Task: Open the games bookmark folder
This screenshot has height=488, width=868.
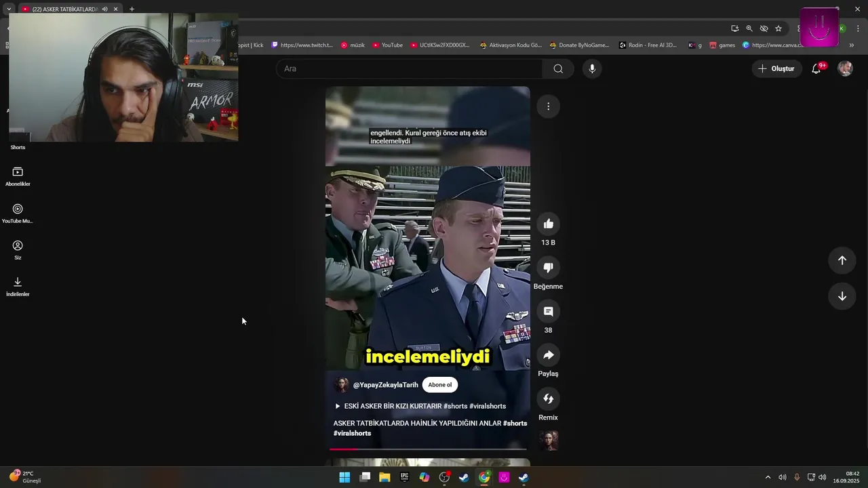Action: coord(722,45)
